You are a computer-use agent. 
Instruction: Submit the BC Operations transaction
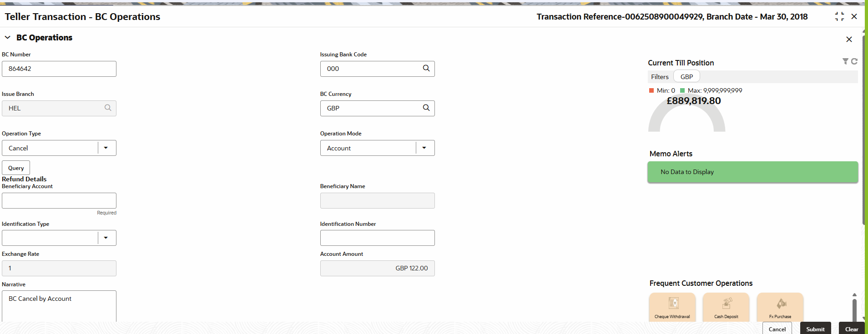(x=815, y=329)
